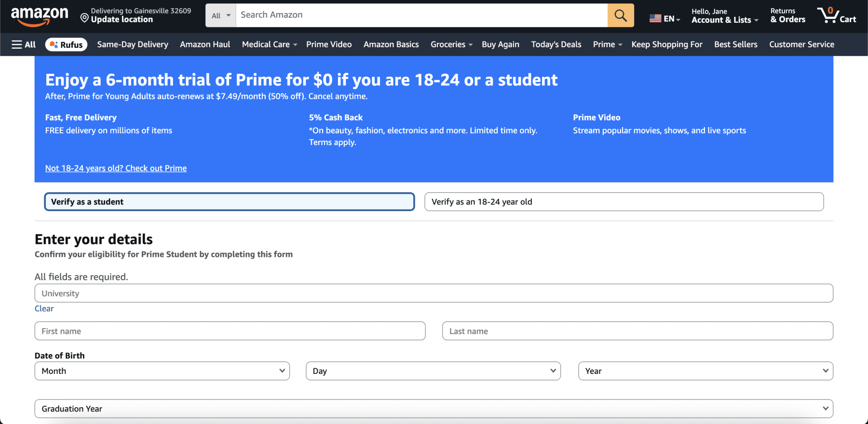Expand Account & Lists menu
This screenshot has height=424, width=868.
point(725,15)
